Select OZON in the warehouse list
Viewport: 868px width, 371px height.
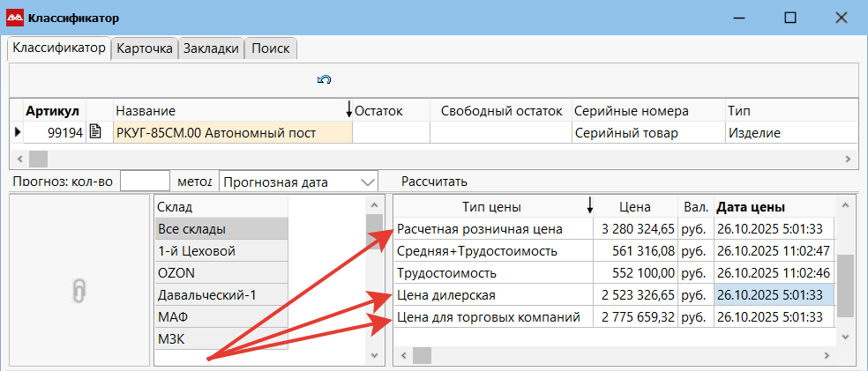click(221, 273)
